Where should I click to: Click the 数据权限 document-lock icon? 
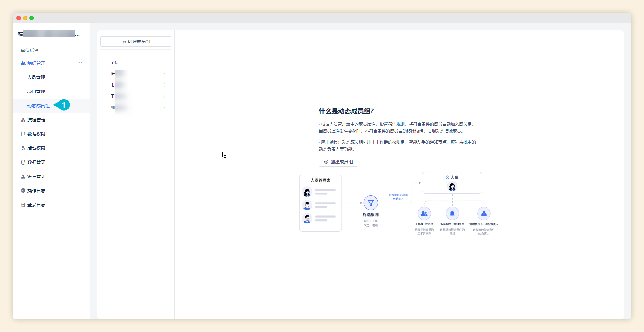pyautogui.click(x=23, y=134)
